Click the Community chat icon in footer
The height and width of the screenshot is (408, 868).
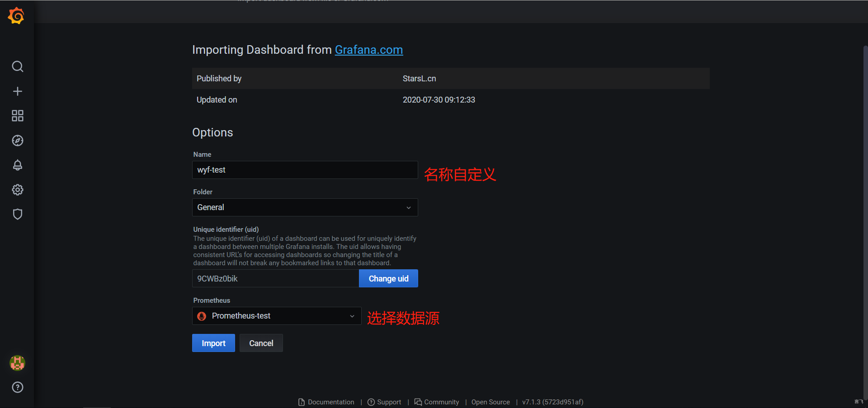(418, 402)
